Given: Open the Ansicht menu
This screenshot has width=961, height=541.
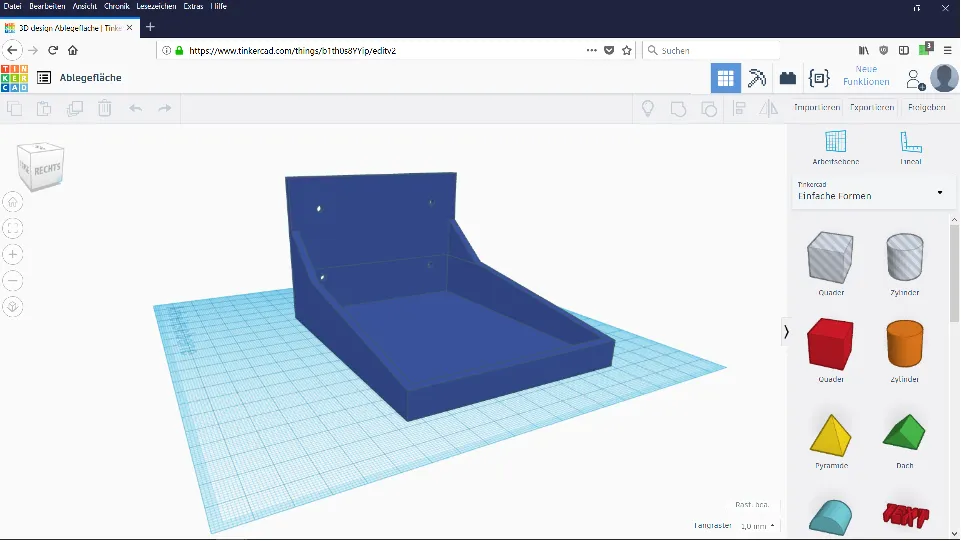Looking at the screenshot, I should coord(85,6).
